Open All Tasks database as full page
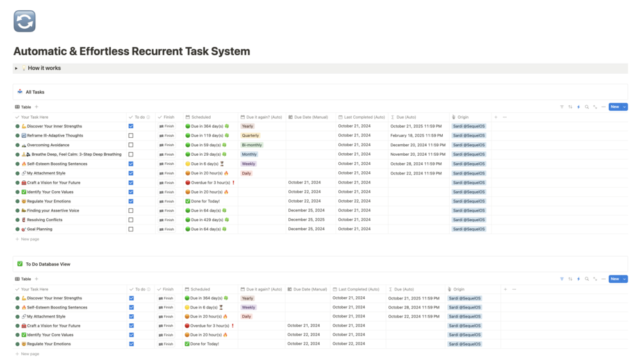The image size is (644, 361). pyautogui.click(x=595, y=107)
